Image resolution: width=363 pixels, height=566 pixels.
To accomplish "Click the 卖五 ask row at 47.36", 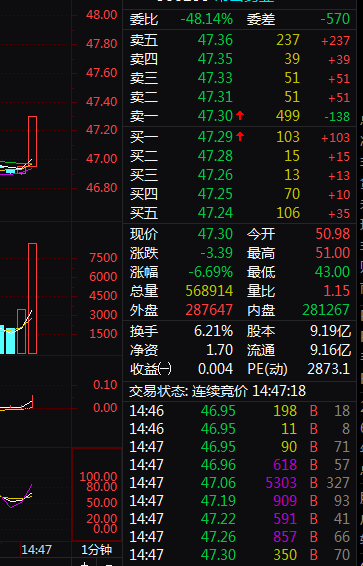I will click(240, 40).
